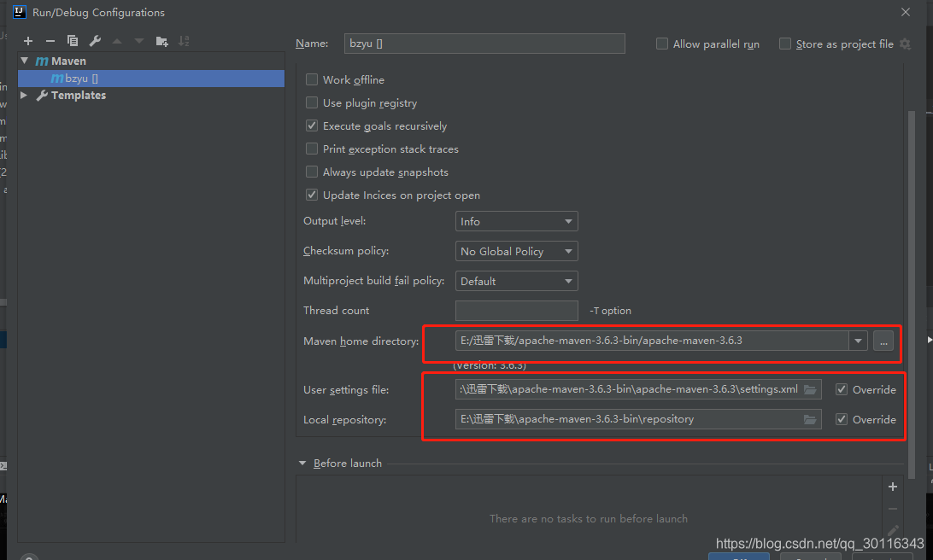
Task: Click the Name input field
Action: click(484, 44)
